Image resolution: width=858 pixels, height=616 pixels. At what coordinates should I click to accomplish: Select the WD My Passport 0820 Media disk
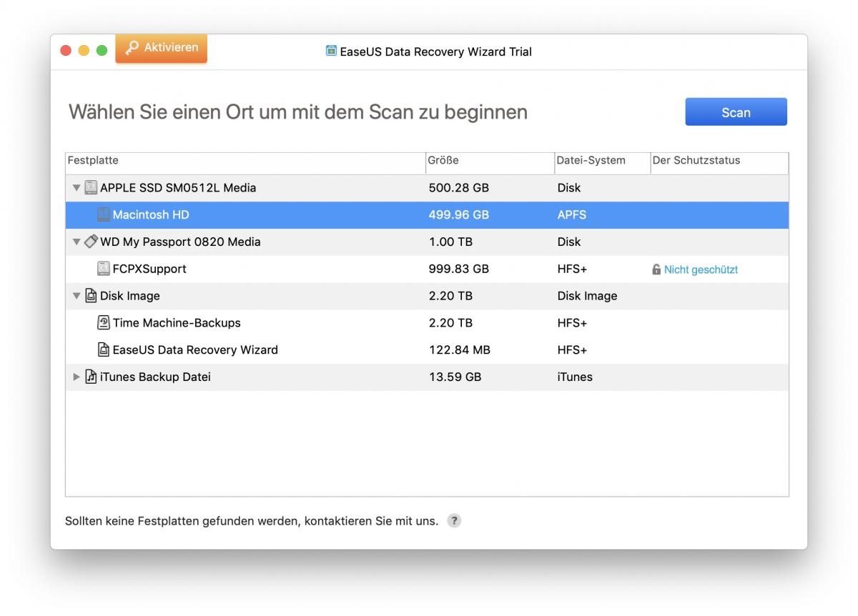pos(427,242)
